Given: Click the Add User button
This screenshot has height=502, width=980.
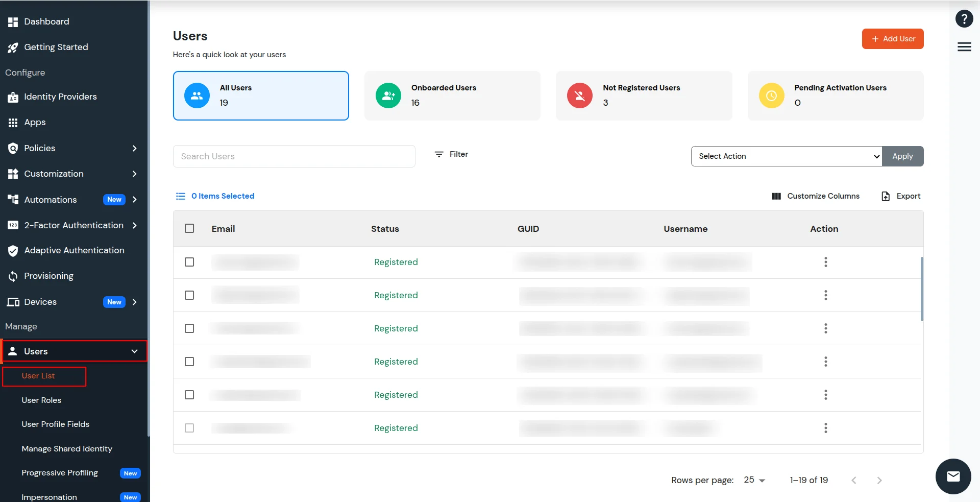Looking at the screenshot, I should 892,39.
